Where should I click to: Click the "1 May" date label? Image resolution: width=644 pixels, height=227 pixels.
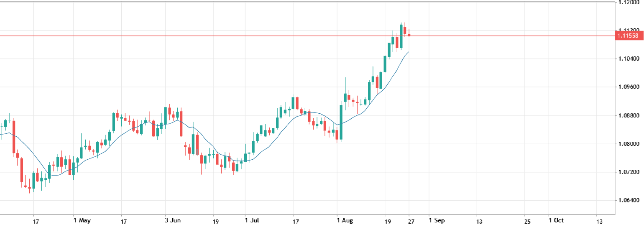coord(82,221)
